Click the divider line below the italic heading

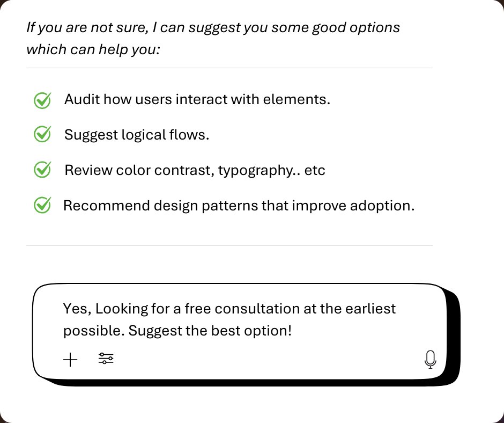(229, 68)
